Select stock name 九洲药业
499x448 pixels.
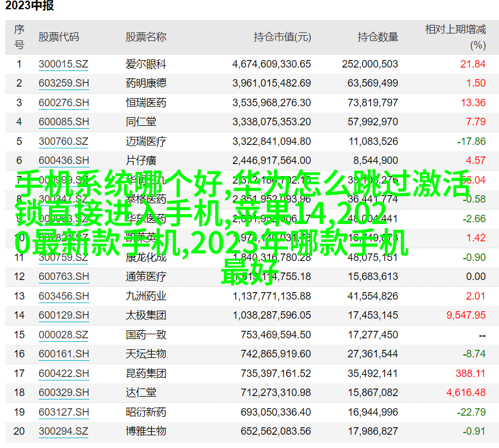[146, 296]
